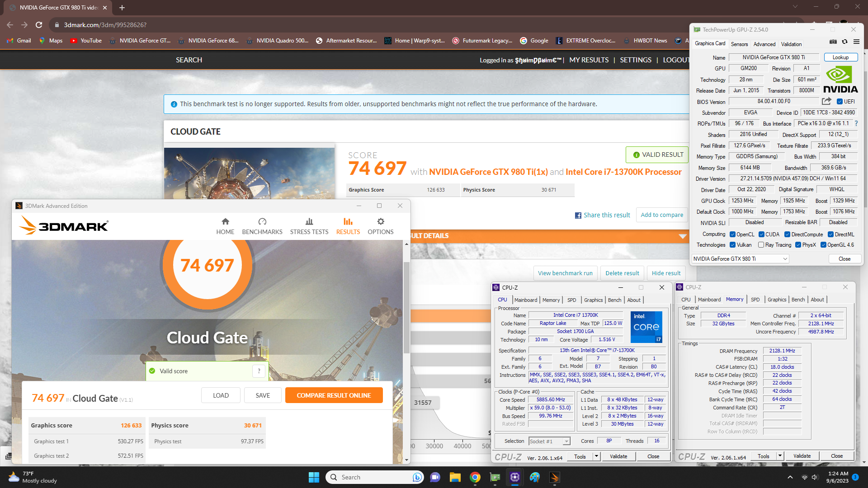Toggle the CUDA checkbox
868x488 pixels.
[761, 235]
